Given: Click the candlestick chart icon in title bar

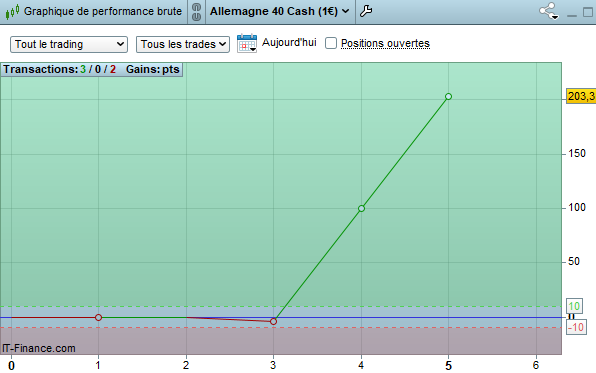Looking at the screenshot, I should 12,11.
